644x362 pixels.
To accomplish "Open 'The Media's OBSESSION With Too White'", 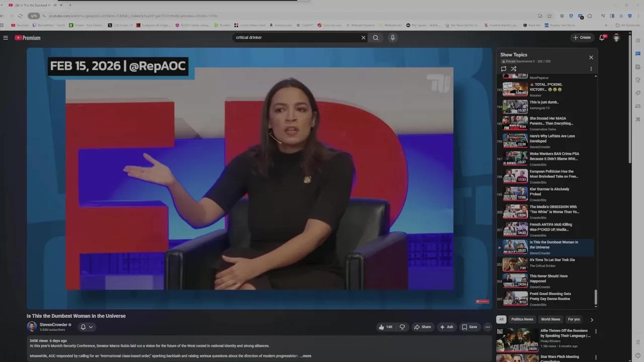I will (546, 212).
